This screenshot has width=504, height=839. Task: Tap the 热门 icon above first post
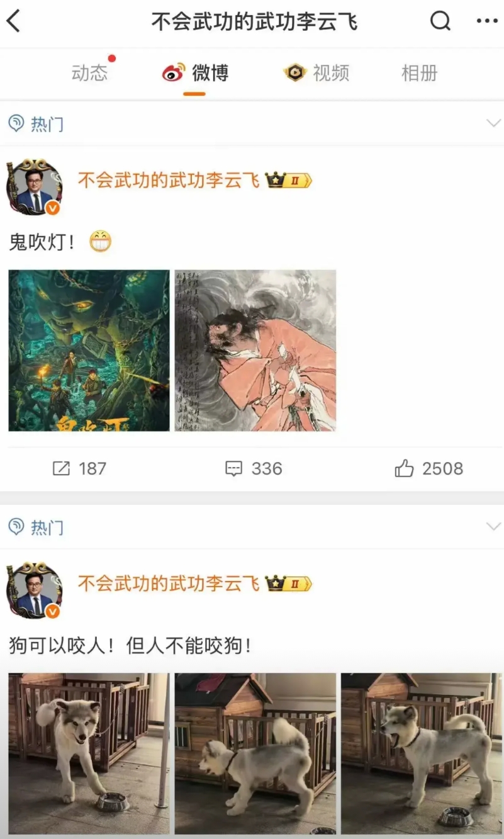click(x=16, y=123)
